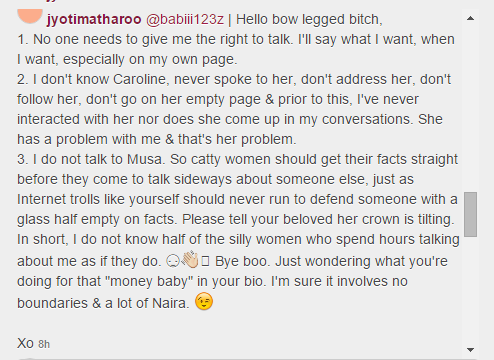This screenshot has height=360, width=494.
Task: Click the unrendered emoji box before Bye boo
Action: click(205, 261)
